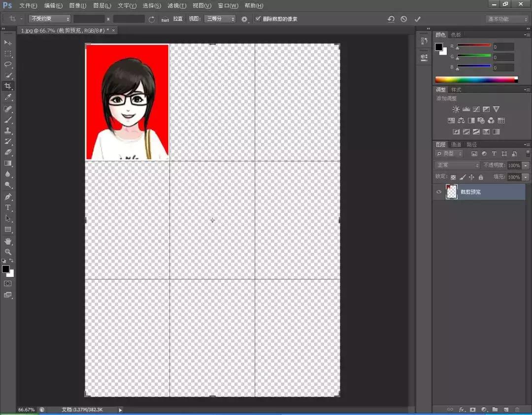Image resolution: width=532 pixels, height=415 pixels.
Task: Open crop options gear icon
Action: pos(244,19)
